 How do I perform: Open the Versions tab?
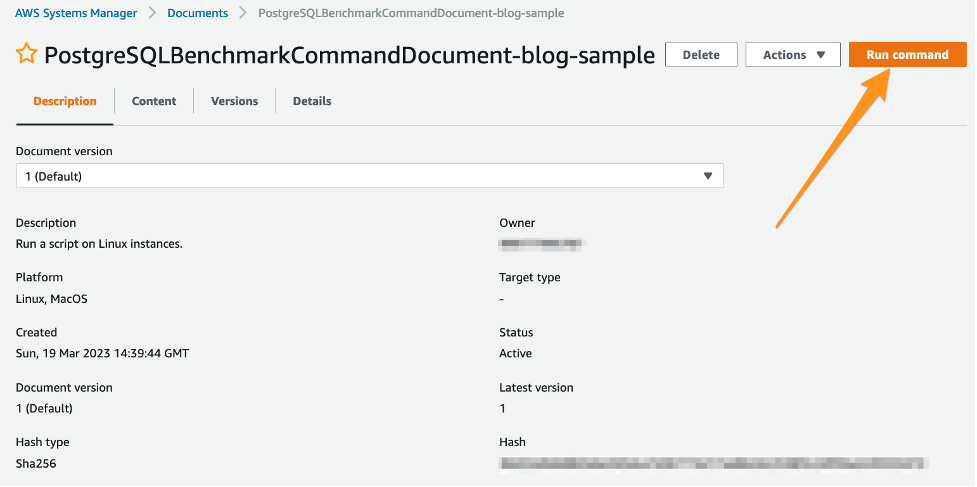[x=234, y=101]
